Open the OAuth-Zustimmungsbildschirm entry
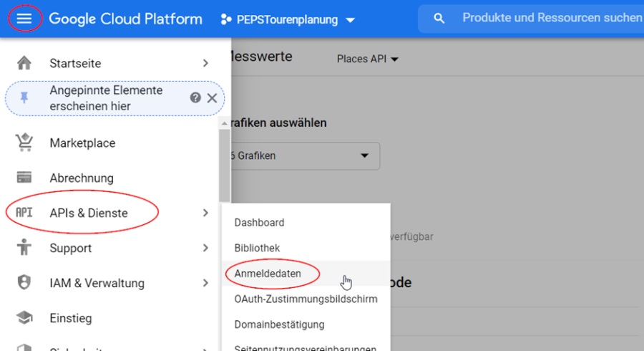 coord(306,299)
